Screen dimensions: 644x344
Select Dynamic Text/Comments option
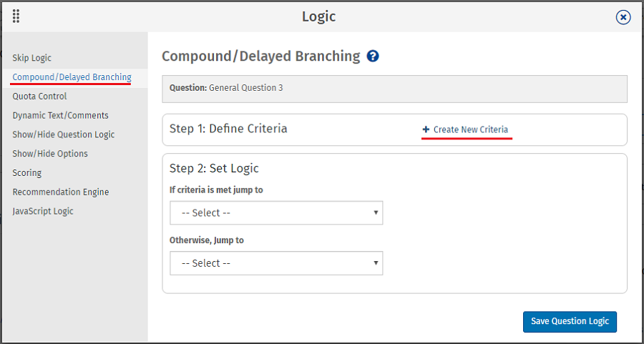tap(60, 115)
